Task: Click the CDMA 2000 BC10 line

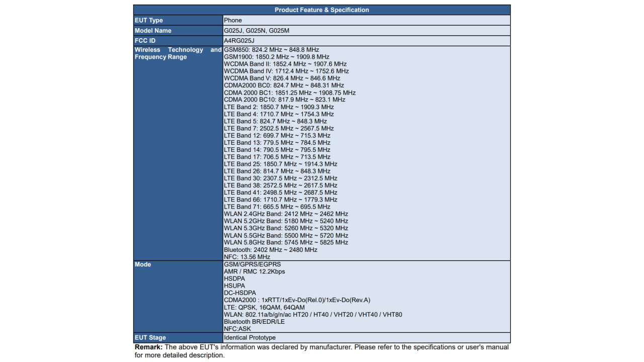Action: [284, 100]
